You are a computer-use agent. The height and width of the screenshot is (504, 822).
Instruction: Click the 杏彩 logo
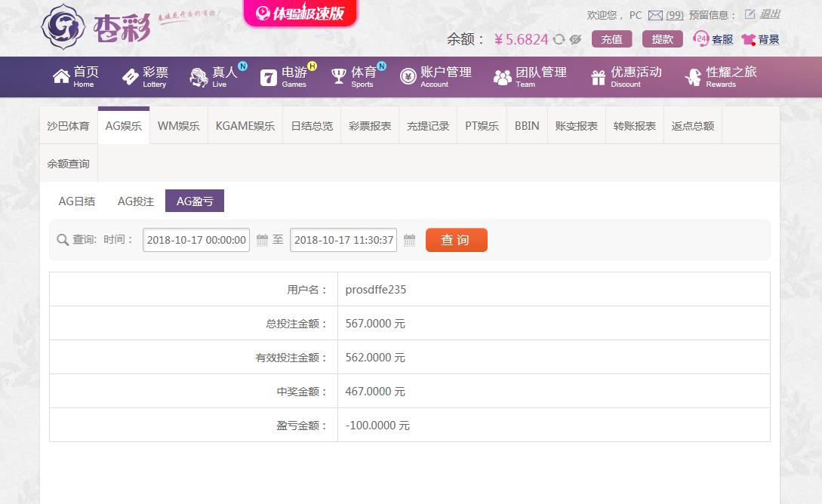(x=96, y=26)
